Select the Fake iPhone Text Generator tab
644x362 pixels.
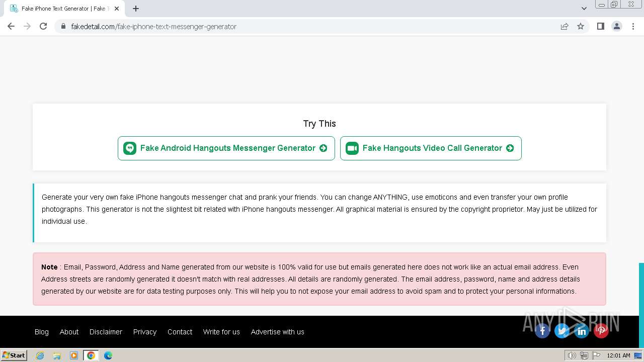point(64,9)
